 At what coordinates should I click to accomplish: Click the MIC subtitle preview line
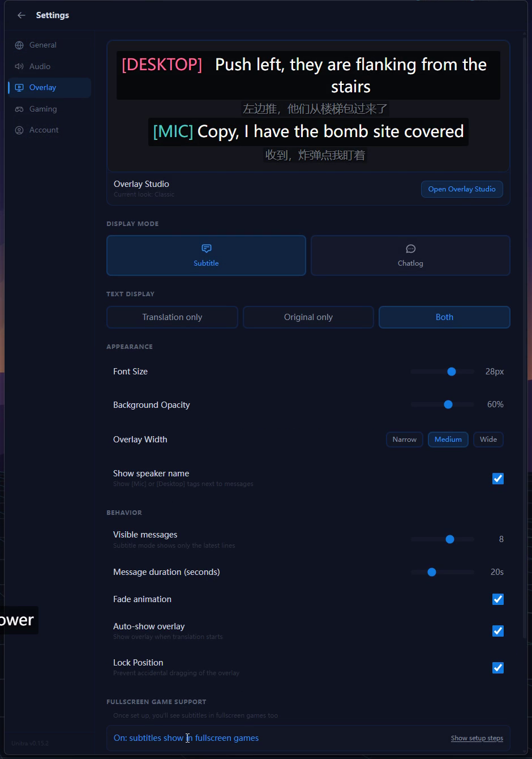tap(308, 131)
